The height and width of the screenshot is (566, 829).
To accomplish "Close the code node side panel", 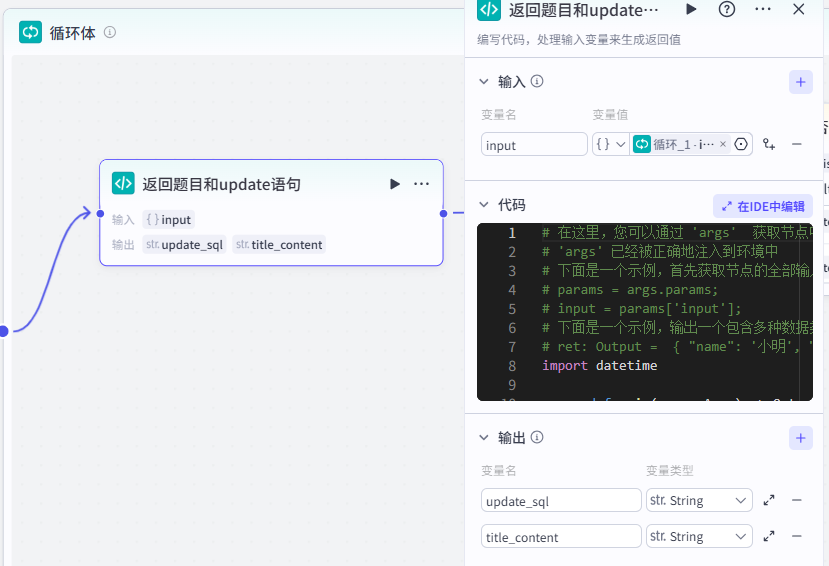I will (x=798, y=9).
